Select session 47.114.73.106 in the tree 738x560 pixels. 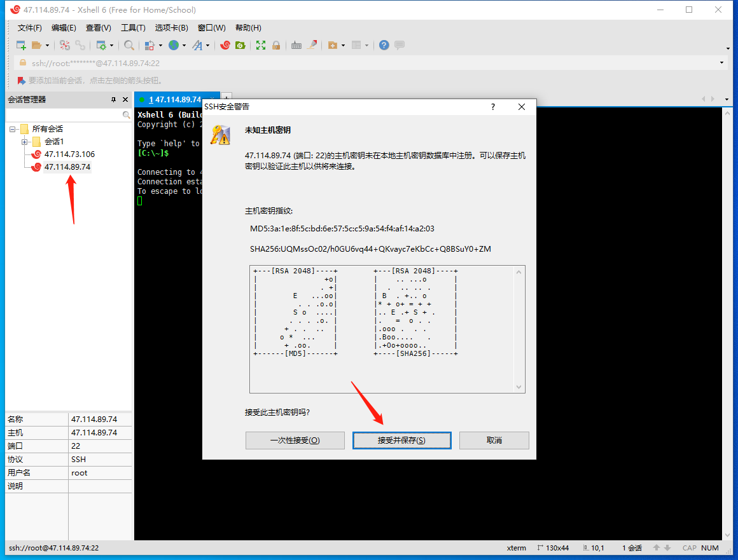click(69, 154)
